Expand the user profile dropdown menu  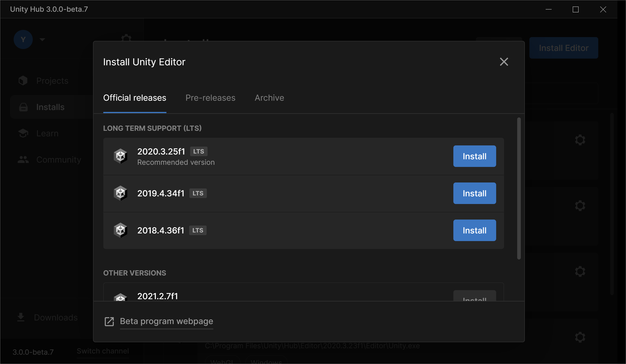[42, 39]
